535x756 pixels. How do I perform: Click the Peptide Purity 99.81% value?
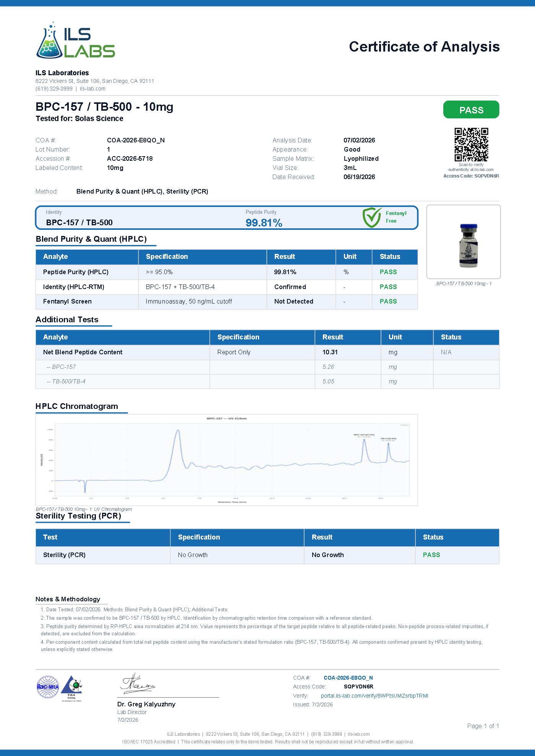(264, 223)
